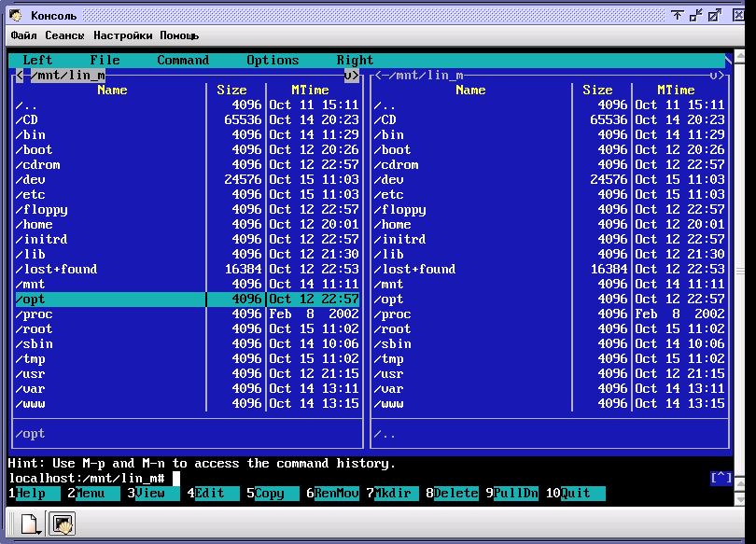The width and height of the screenshot is (756, 544).
Task: Select /root directory in right panel
Action: 550,329
